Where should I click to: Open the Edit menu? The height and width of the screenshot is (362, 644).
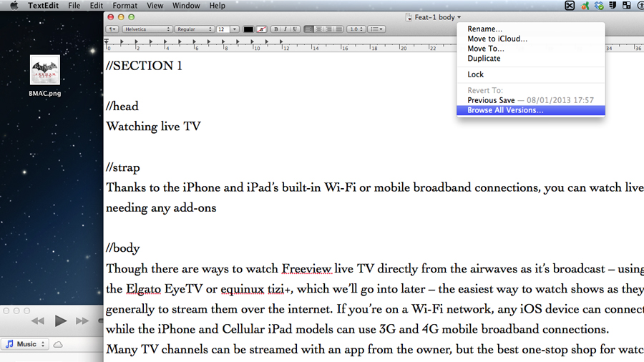[97, 5]
